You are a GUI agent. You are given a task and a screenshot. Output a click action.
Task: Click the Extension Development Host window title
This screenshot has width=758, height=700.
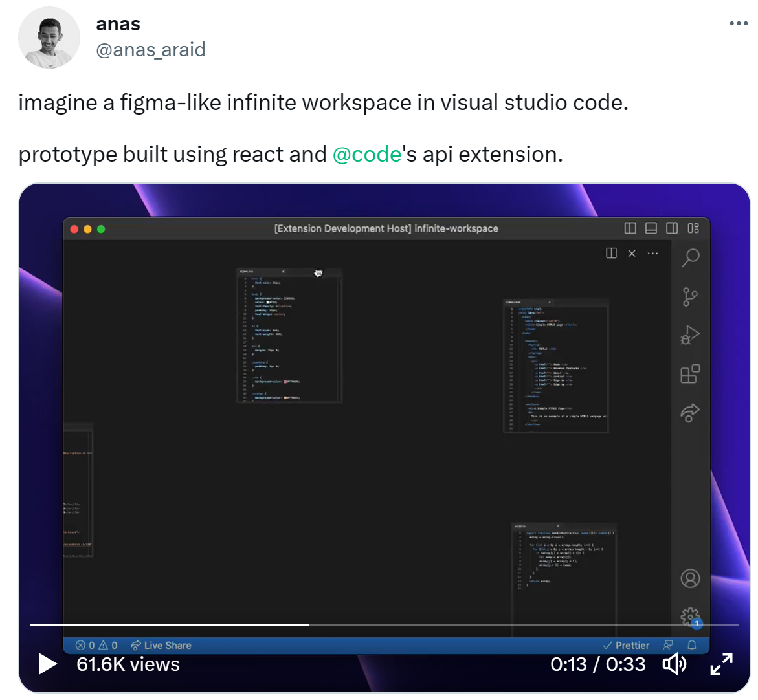tap(386, 228)
